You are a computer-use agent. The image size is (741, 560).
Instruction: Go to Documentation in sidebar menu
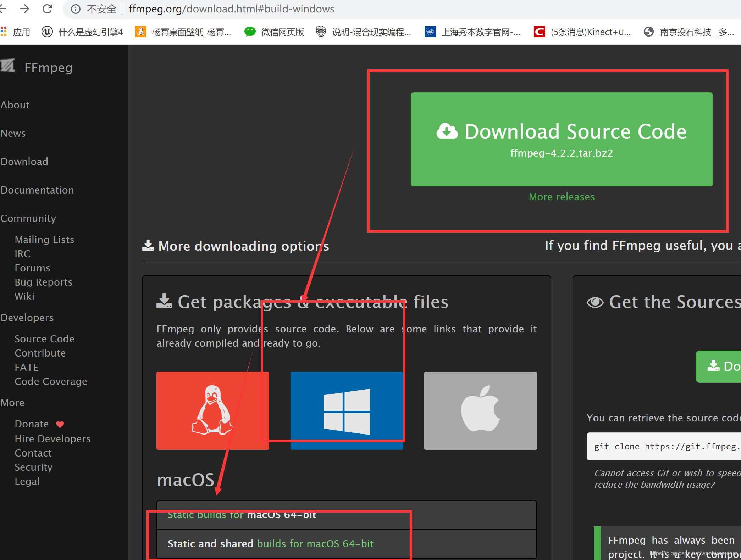point(37,190)
